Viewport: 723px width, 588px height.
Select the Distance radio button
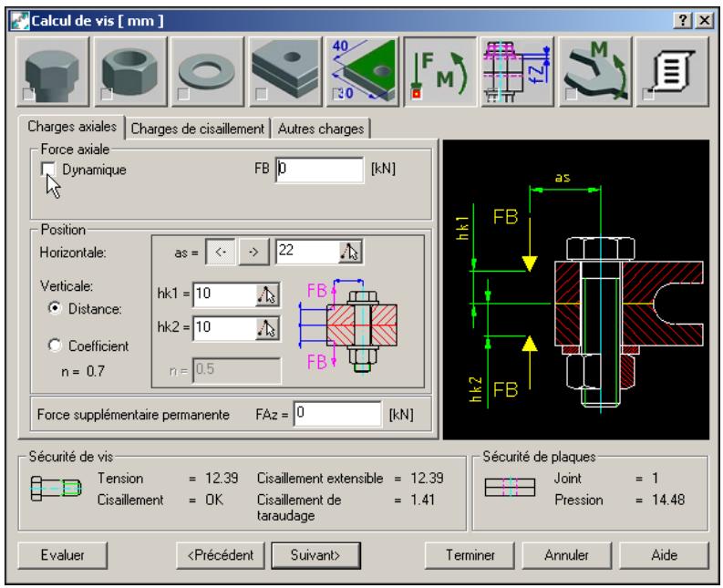pos(55,307)
